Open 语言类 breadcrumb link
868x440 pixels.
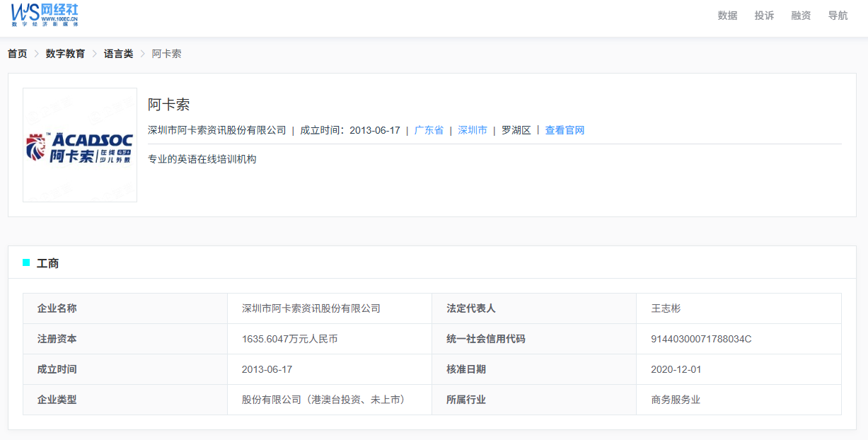pos(118,54)
